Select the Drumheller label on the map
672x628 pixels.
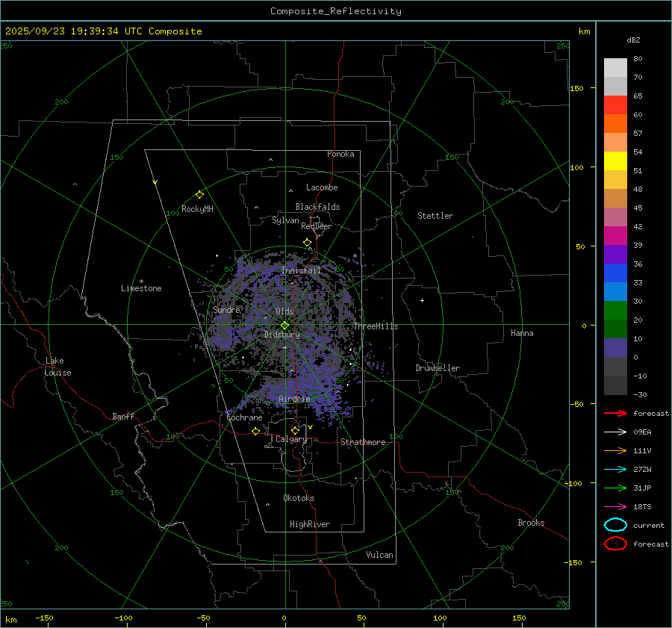(438, 368)
